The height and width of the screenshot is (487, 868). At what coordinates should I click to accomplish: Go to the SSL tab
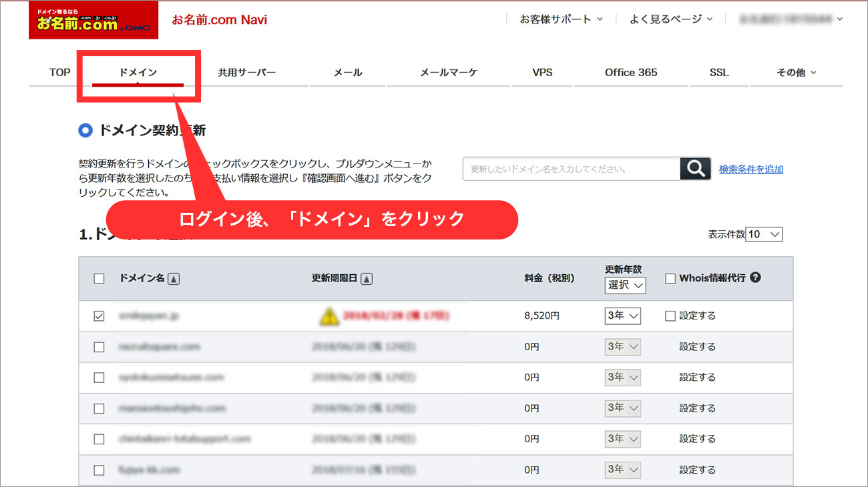pos(719,72)
